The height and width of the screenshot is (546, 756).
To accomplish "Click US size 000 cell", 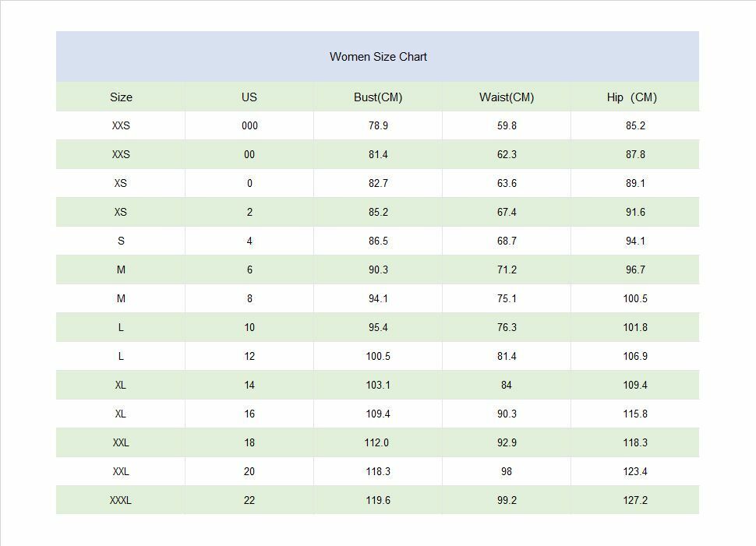I will 249,125.
